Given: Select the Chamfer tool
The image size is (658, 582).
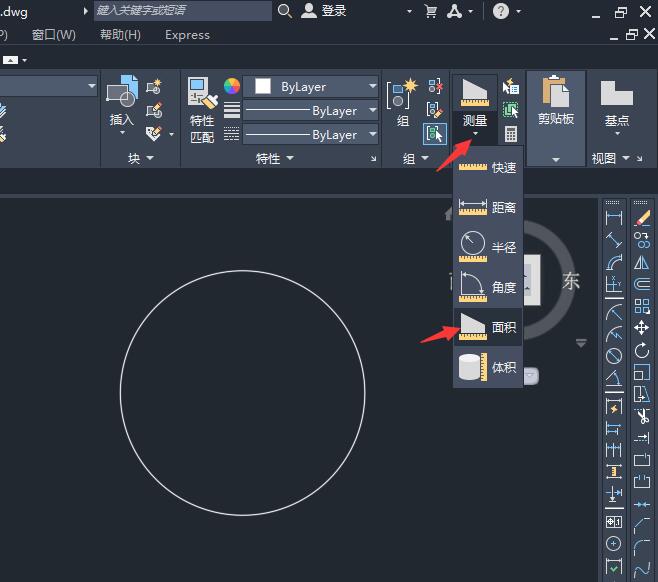Looking at the screenshot, I should (642, 526).
